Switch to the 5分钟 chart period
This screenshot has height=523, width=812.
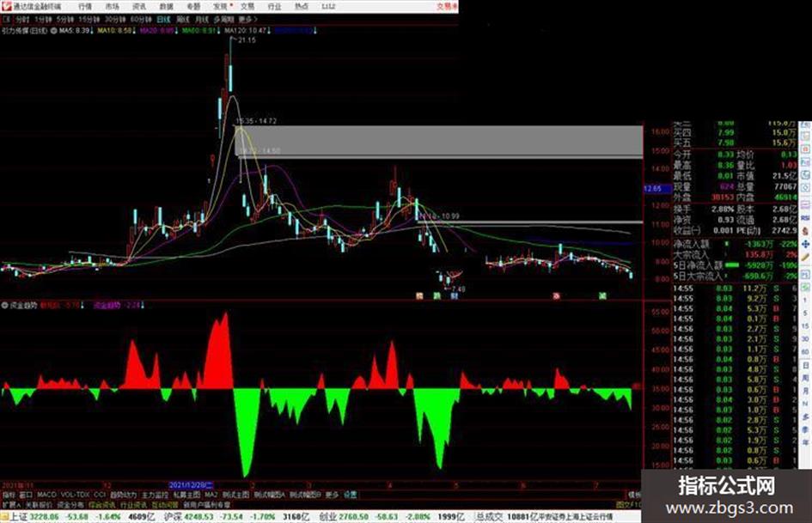point(65,19)
